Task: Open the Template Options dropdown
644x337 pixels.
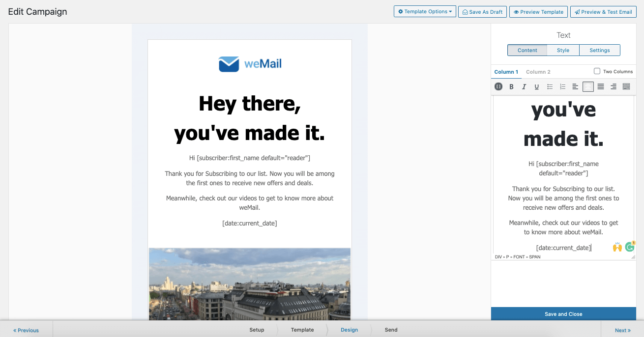Action: 425,11
